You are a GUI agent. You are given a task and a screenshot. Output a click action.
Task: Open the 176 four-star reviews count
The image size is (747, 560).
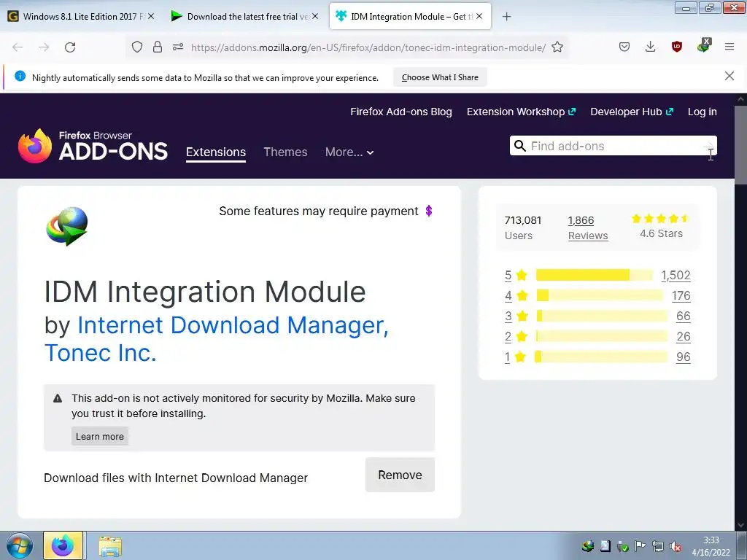681,296
